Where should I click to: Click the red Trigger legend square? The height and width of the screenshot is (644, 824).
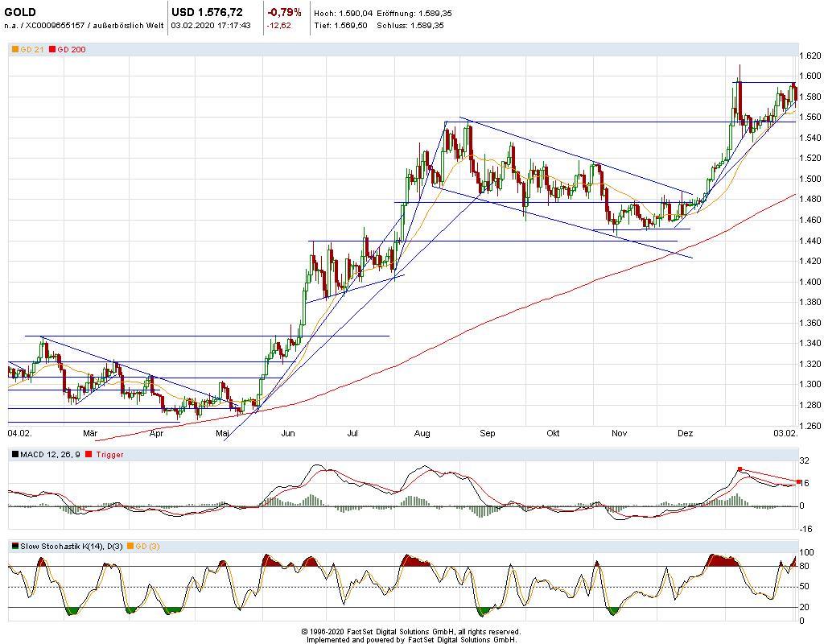(89, 455)
